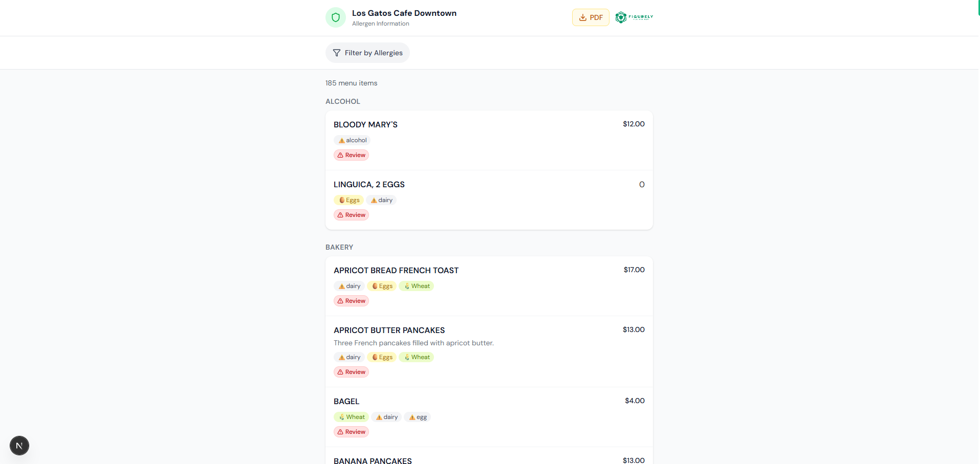Click the Wheat tag under Bagel
Screen dimensions: 980x464
pyautogui.click(x=352, y=417)
